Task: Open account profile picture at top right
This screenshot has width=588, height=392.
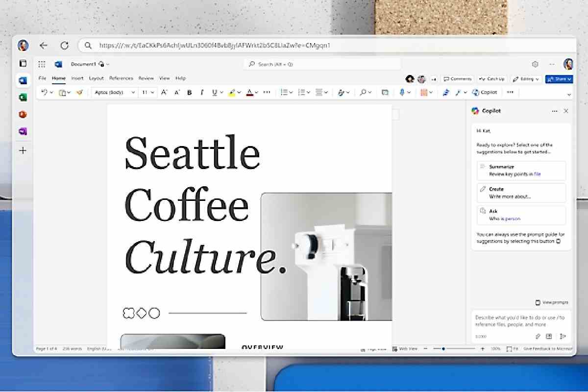Action: point(568,64)
